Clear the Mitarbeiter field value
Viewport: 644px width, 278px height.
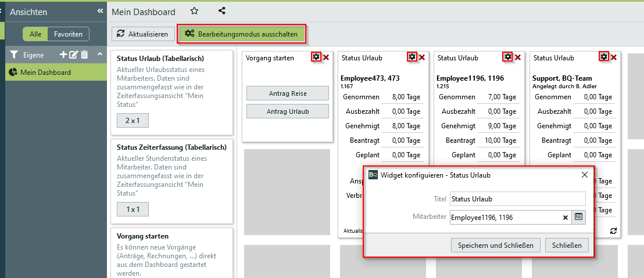(x=565, y=217)
